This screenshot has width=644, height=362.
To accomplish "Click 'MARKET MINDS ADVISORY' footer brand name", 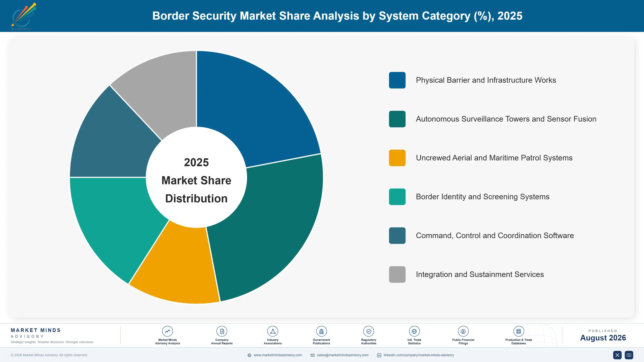I will [x=36, y=333].
